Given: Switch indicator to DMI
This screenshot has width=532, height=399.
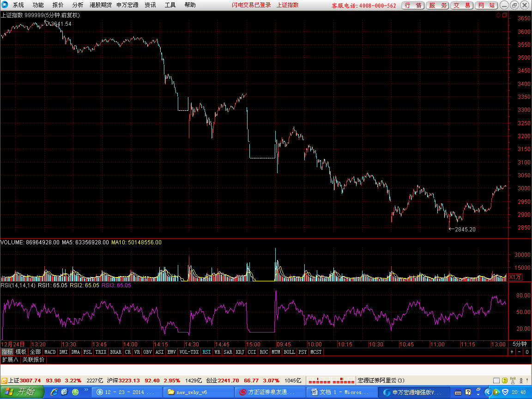Looking at the screenshot, I should pyautogui.click(x=63, y=352).
